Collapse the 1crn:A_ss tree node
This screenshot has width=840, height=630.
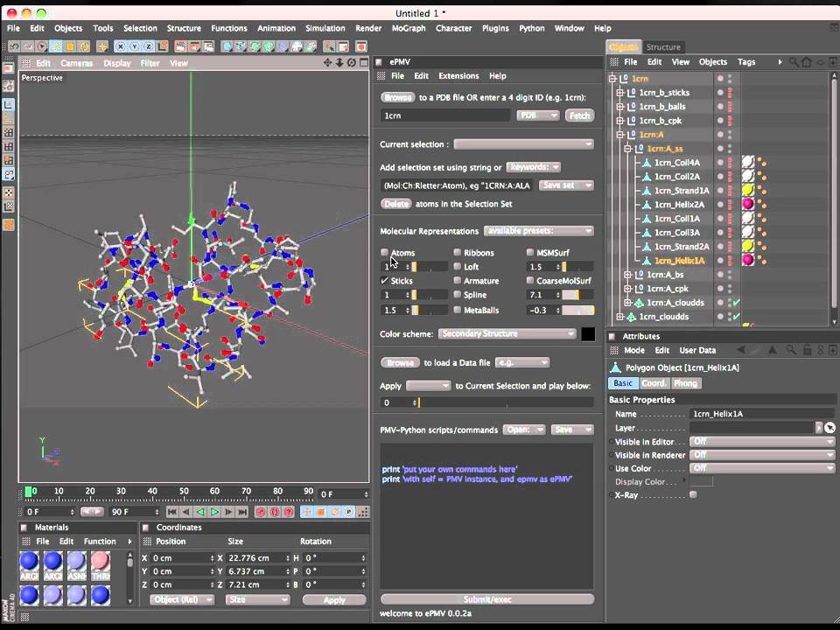pos(627,149)
